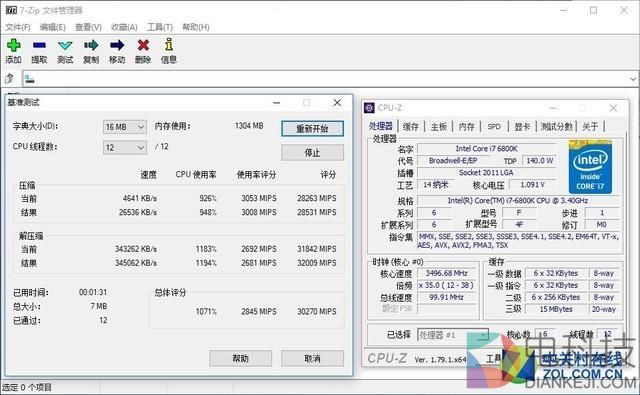Image resolution: width=640 pixels, height=395 pixels.
Task: Click the 140.0 W TDP value
Action: point(539,160)
